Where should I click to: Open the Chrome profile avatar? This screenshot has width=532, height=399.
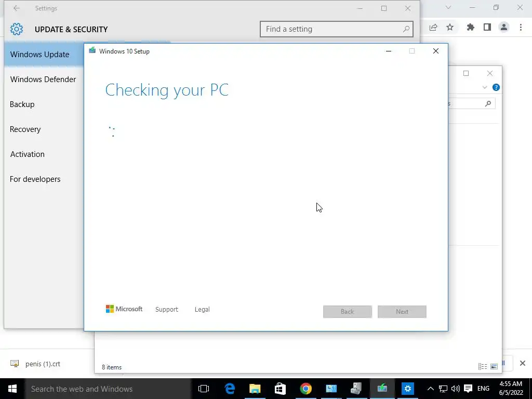pyautogui.click(x=504, y=28)
